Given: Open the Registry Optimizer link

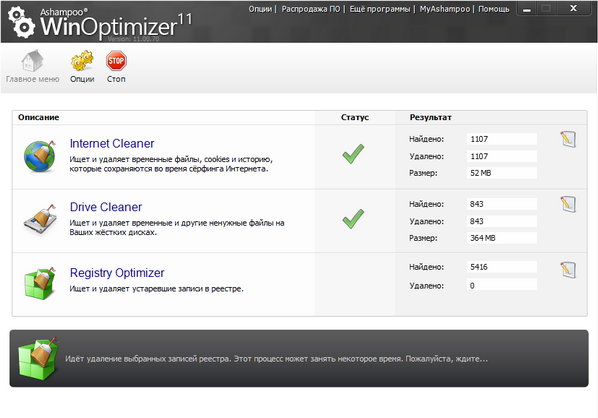Looking at the screenshot, I should [117, 273].
